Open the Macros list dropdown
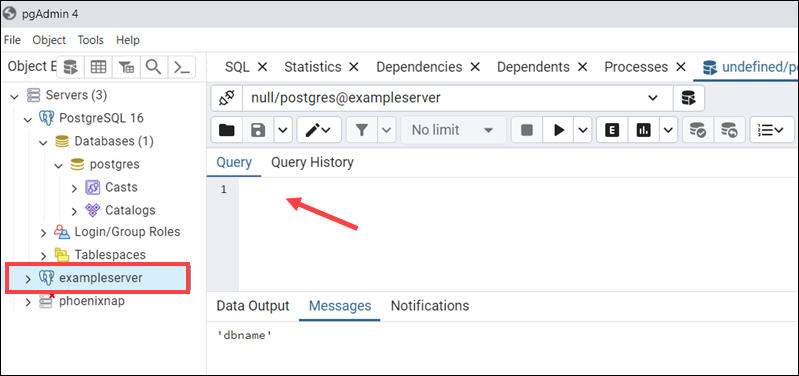The image size is (799, 376). click(x=771, y=130)
